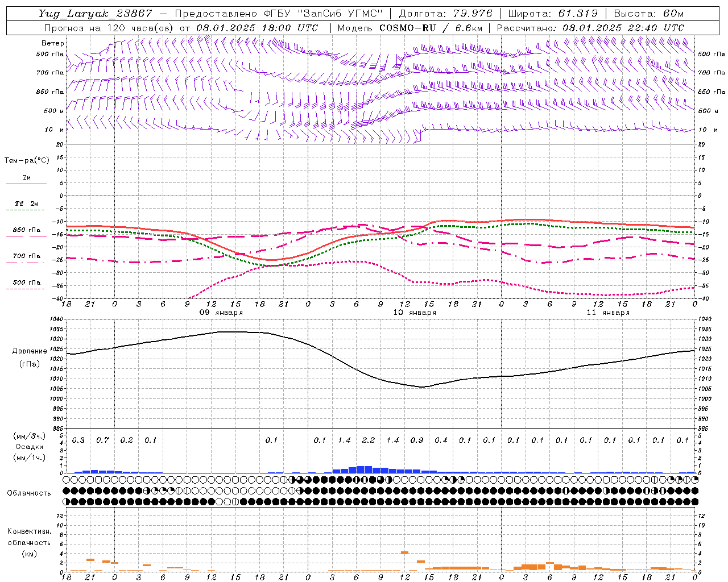728x582 pixels.
Task: Select the "0.7" precipitation value
Action: coord(102,440)
